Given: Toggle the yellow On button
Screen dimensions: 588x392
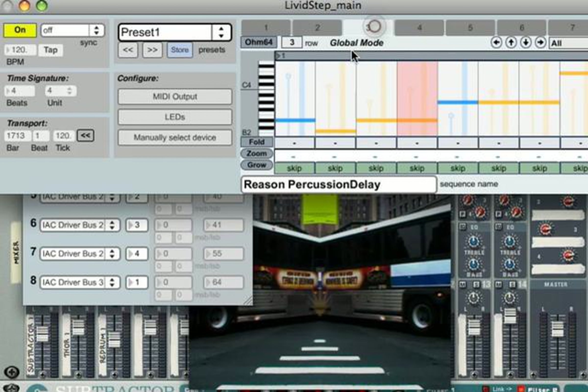Looking at the screenshot, I should pos(20,30).
